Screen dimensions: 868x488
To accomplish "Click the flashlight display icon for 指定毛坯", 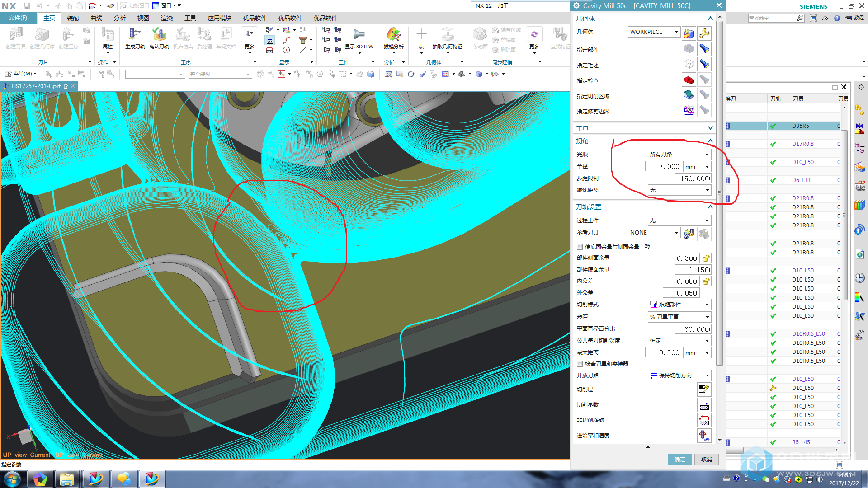I will click(x=704, y=64).
